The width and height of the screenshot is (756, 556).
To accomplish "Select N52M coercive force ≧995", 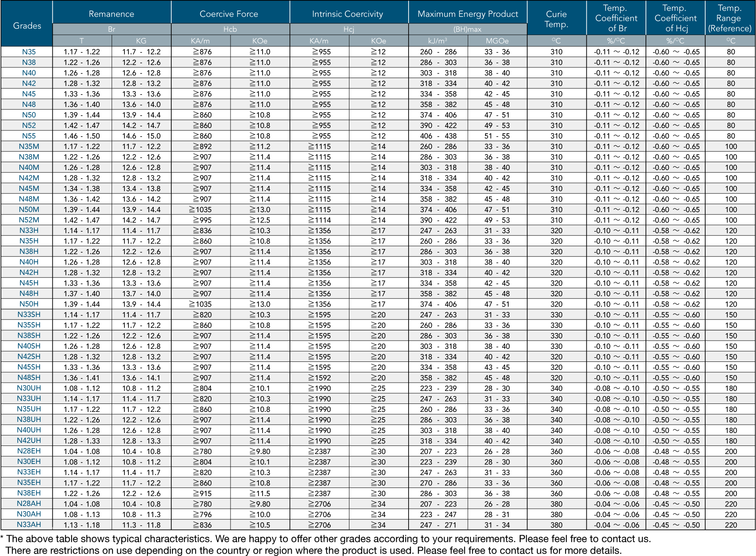I will click(203, 220).
